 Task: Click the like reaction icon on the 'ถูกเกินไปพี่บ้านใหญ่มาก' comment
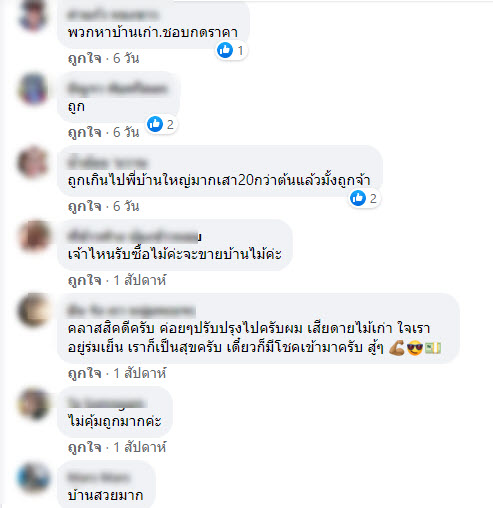tap(358, 198)
